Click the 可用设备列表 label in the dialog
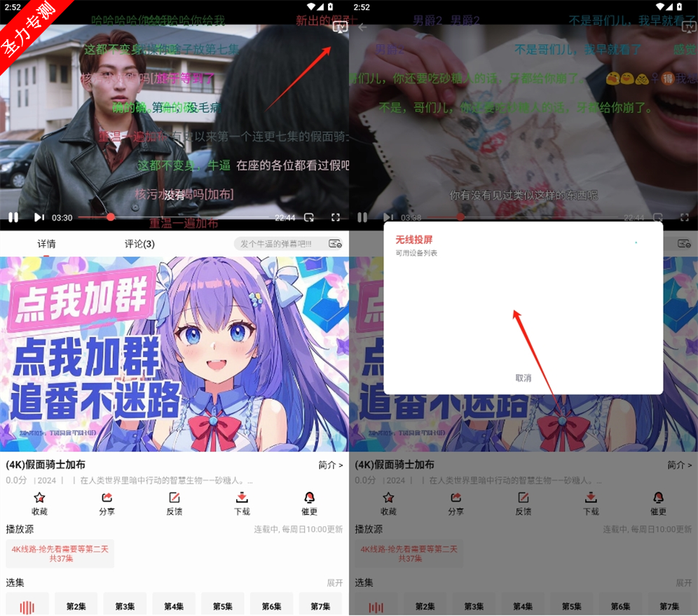698x616 pixels. click(416, 253)
